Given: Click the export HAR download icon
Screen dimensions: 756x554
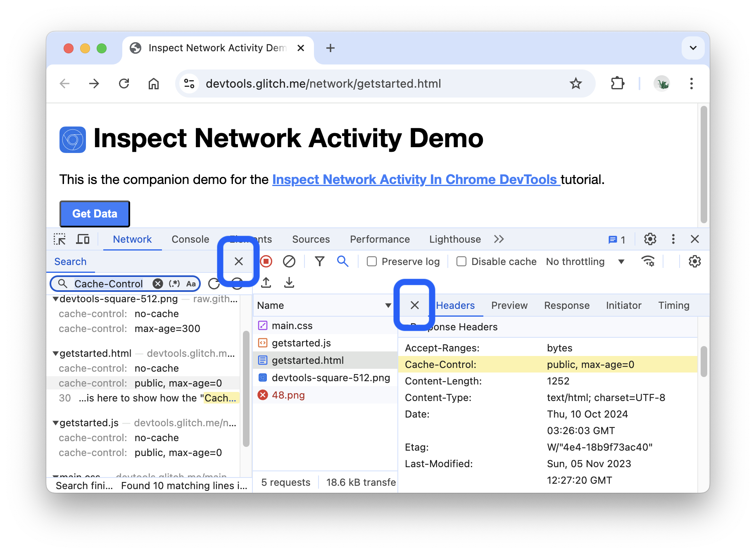Looking at the screenshot, I should [289, 283].
